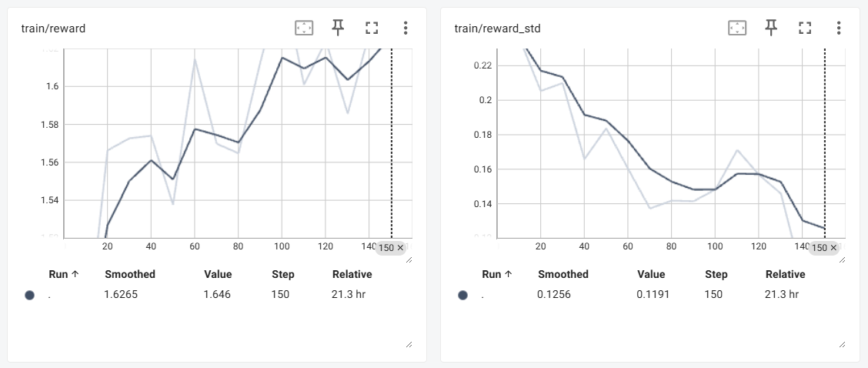
Task: Open more options menu for train/reward_std
Action: tap(839, 28)
